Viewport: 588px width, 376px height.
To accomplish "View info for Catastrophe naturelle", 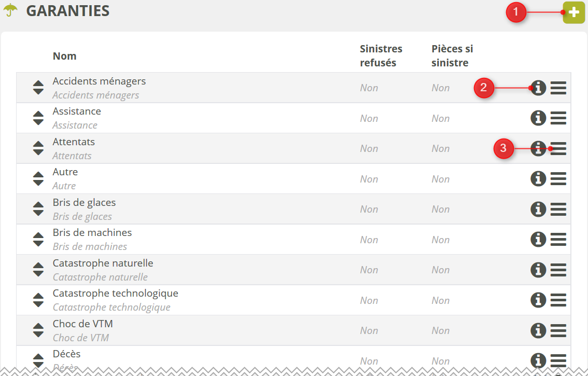I will coord(538,270).
